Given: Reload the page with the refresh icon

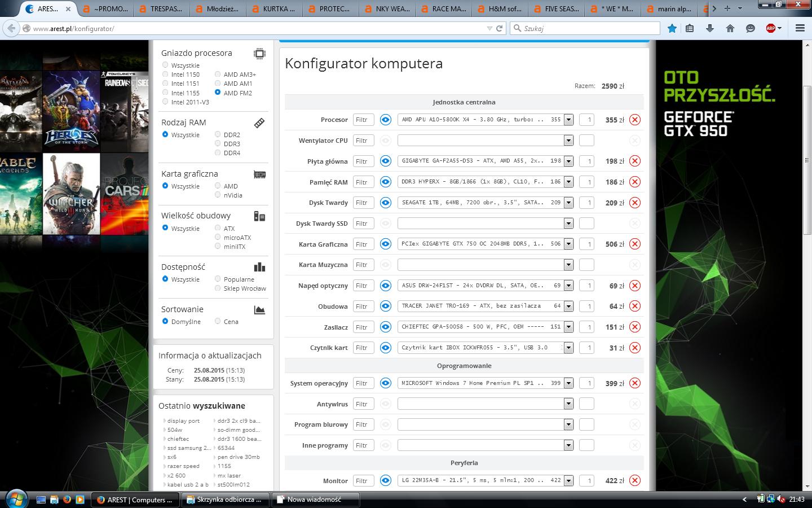Looking at the screenshot, I should pos(499,28).
